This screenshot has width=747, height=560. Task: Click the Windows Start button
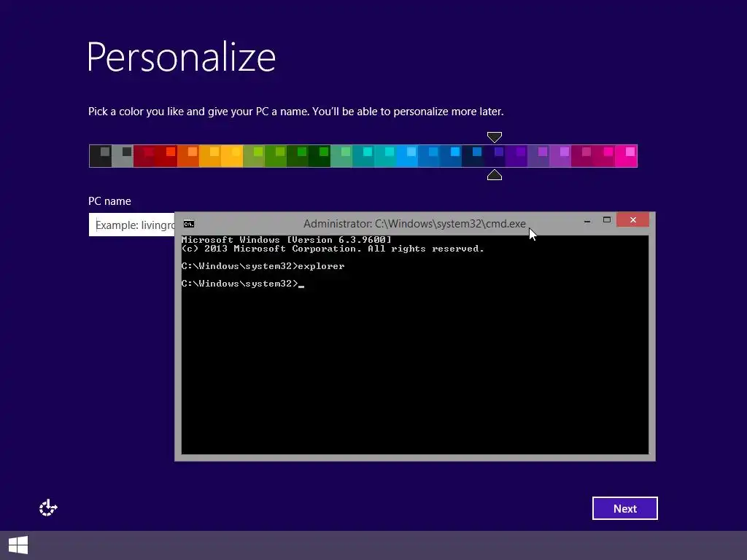pos(18,545)
